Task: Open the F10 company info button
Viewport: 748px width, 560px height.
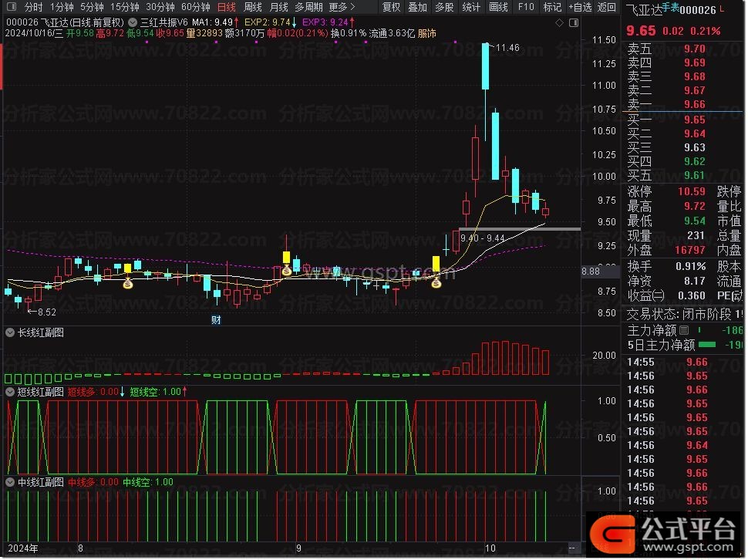Action: pyautogui.click(x=526, y=7)
